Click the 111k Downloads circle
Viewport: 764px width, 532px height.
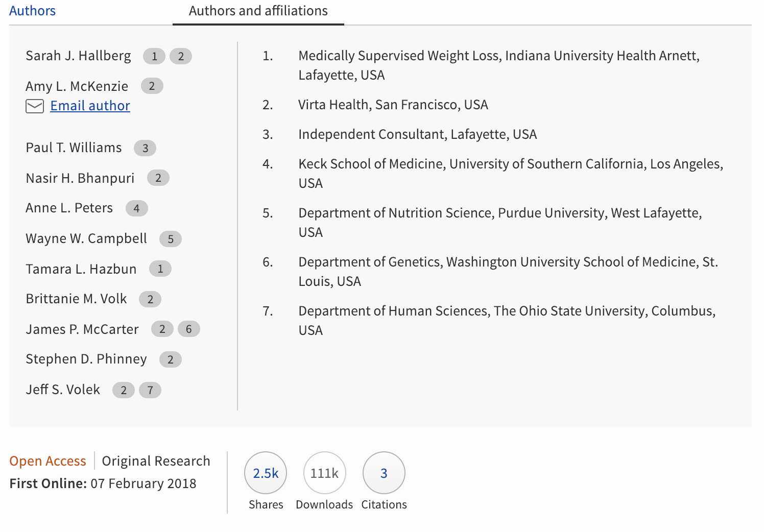point(324,473)
